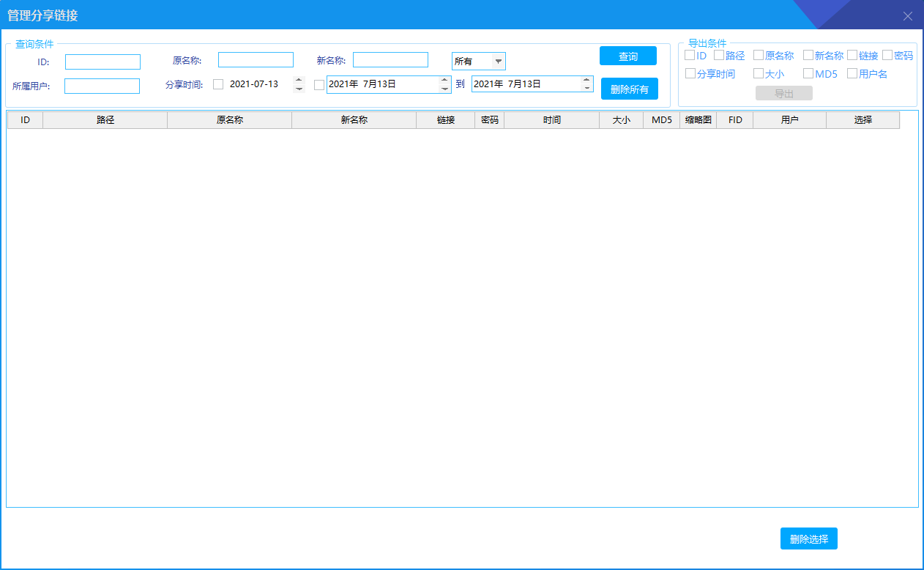Select the 分享时间 export checkbox
This screenshot has height=570, width=924.
[690, 73]
